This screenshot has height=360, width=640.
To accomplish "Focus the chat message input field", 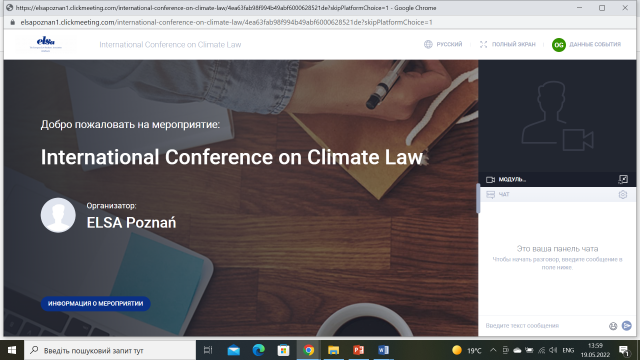I will coord(545,326).
